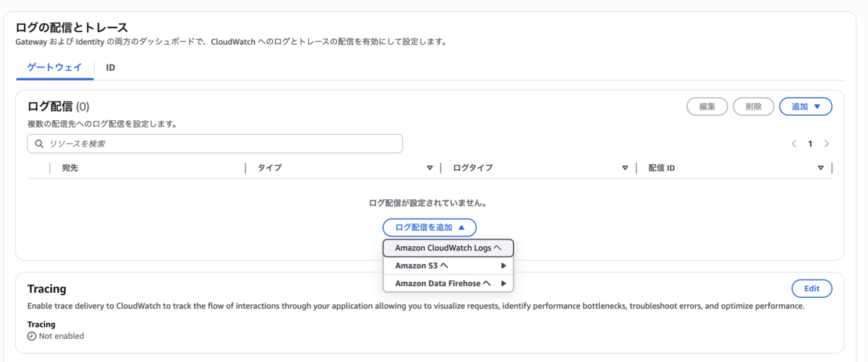Click the 宛先 column header

tap(70, 168)
